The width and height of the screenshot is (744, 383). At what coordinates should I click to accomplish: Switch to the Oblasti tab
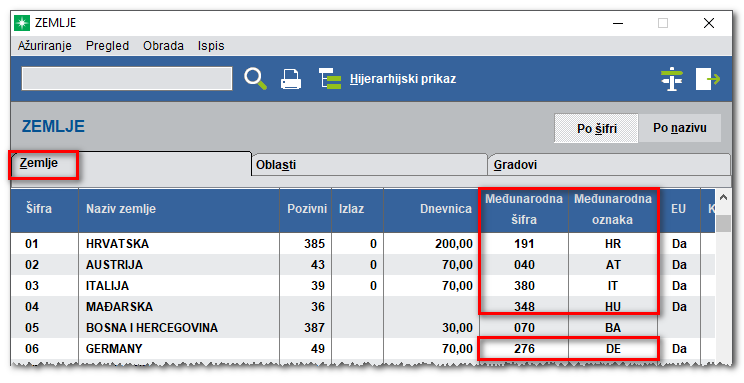[x=369, y=165]
